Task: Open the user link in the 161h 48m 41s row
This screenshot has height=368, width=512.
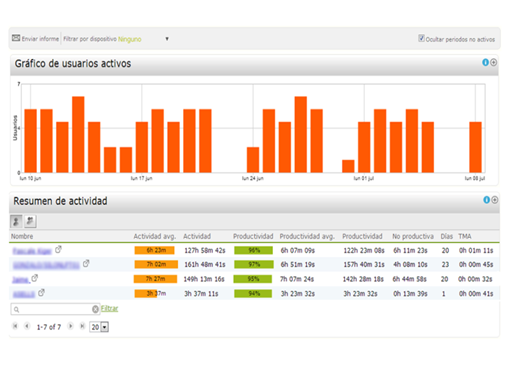Action: pos(46,265)
